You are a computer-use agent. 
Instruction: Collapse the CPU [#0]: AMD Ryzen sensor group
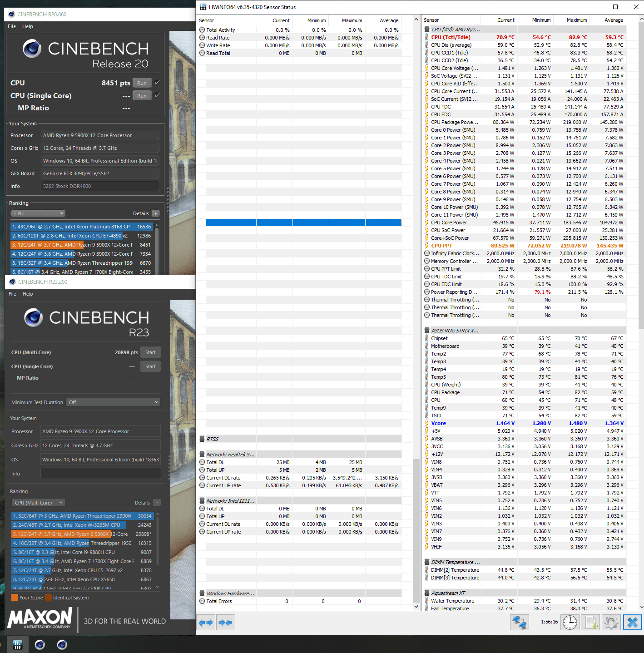pos(427,30)
